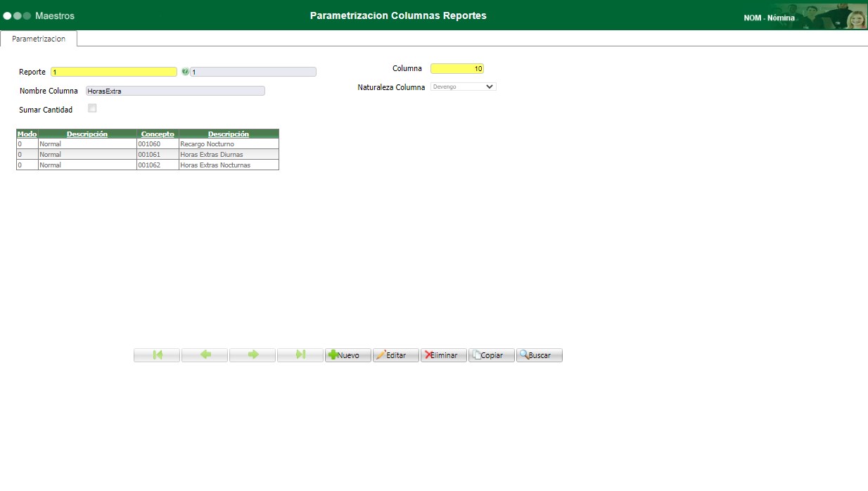The image size is (868, 491).
Task: Select the 001062 concept cell
Action: [x=158, y=165]
